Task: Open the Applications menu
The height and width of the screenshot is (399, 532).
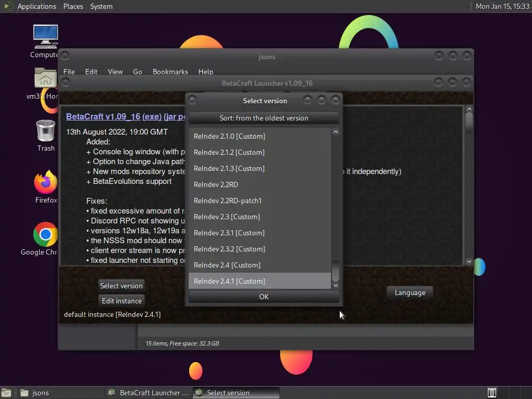Action: pos(37,6)
